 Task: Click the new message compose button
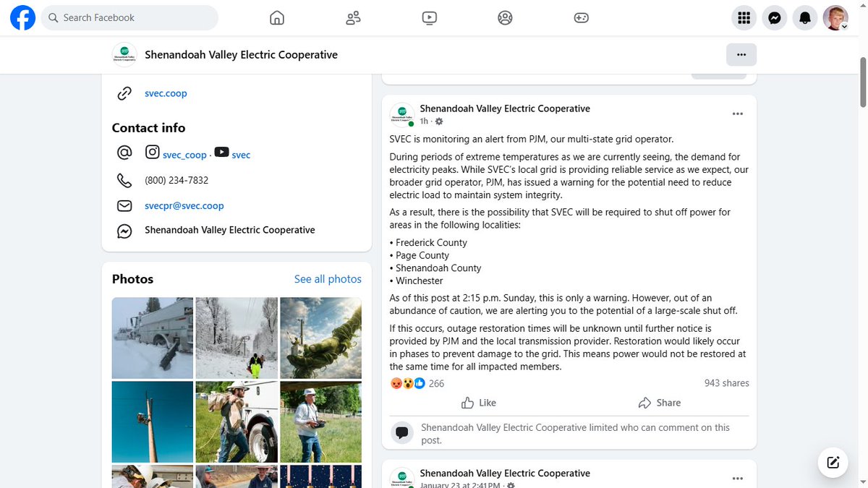(x=833, y=462)
